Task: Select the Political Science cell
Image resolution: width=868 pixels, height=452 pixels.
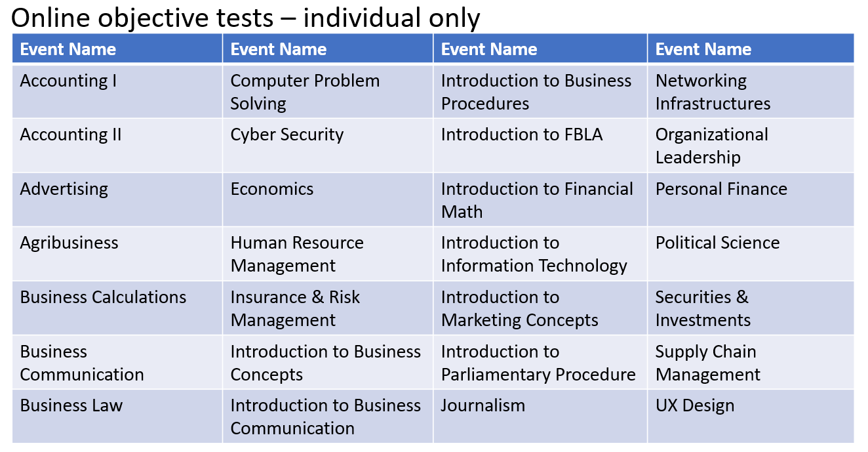Action: click(751, 254)
